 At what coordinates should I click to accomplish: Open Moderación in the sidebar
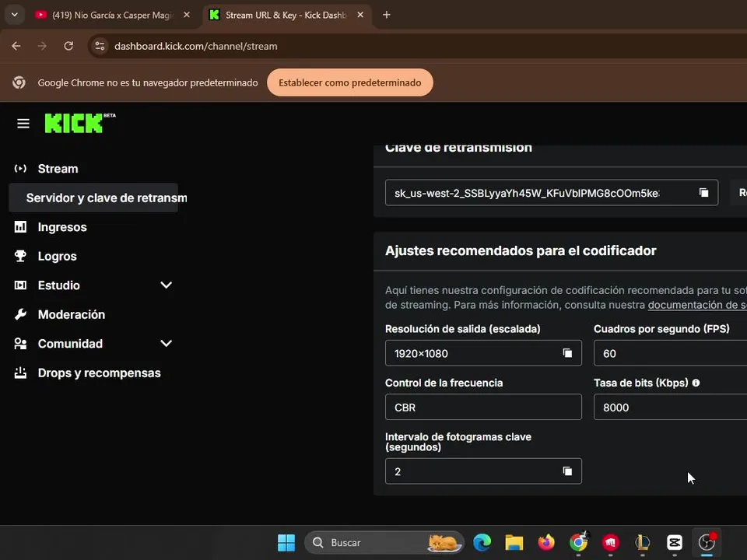[x=71, y=314]
